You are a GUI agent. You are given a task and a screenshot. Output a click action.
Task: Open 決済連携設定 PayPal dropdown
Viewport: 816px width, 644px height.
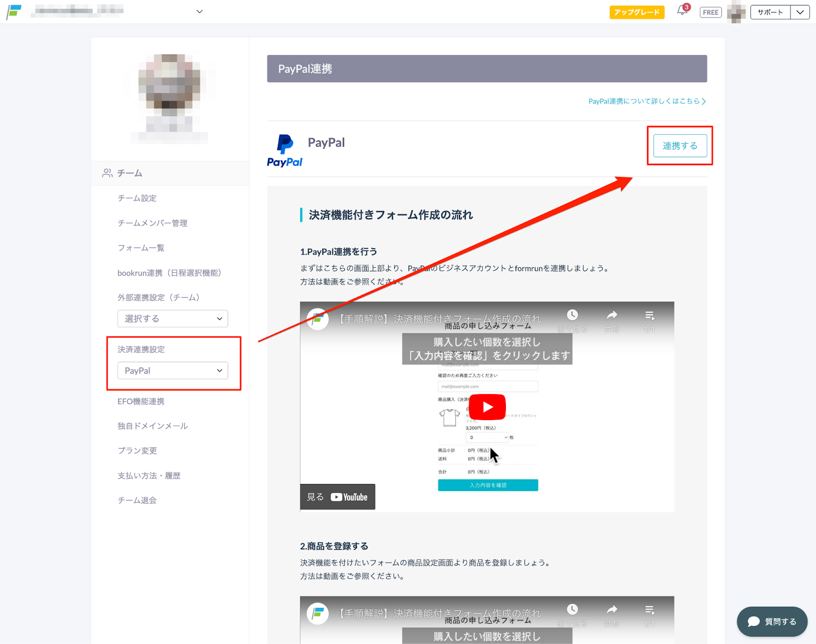click(x=172, y=371)
